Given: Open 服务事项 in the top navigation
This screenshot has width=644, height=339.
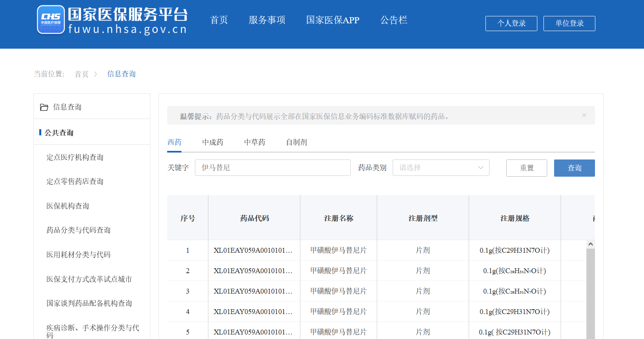Looking at the screenshot, I should pyautogui.click(x=267, y=20).
